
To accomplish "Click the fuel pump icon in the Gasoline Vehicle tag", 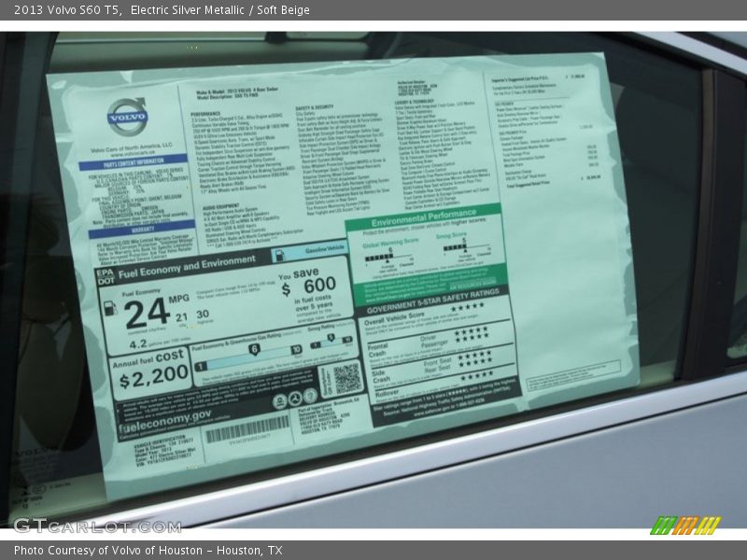I will pos(280,255).
